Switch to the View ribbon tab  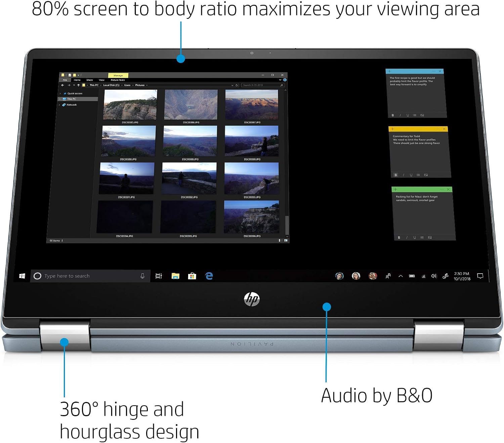[101, 80]
